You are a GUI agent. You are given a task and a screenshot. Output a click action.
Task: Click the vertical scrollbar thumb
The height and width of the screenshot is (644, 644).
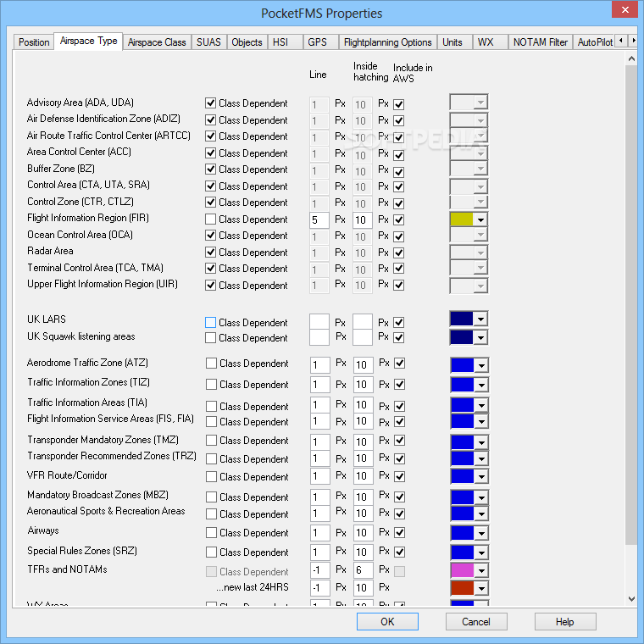(631, 305)
